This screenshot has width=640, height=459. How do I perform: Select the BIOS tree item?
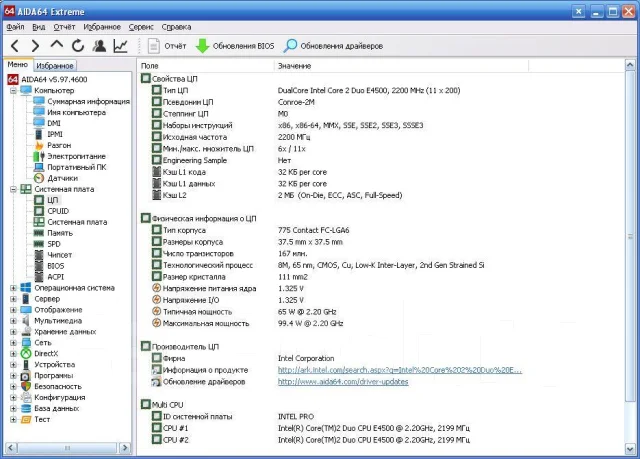point(56,266)
